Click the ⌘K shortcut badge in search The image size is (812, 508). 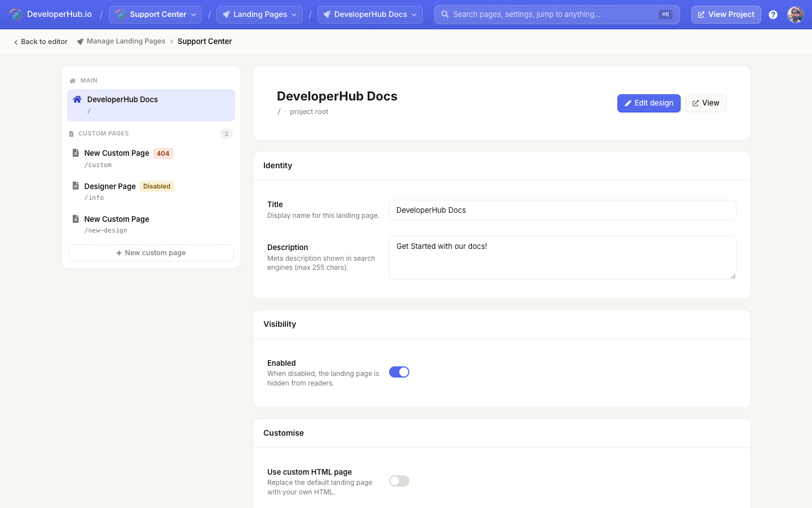665,15
